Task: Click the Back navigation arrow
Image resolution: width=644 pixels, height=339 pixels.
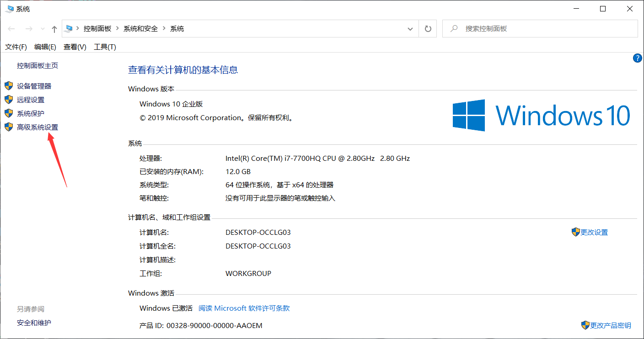Action: click(x=11, y=29)
